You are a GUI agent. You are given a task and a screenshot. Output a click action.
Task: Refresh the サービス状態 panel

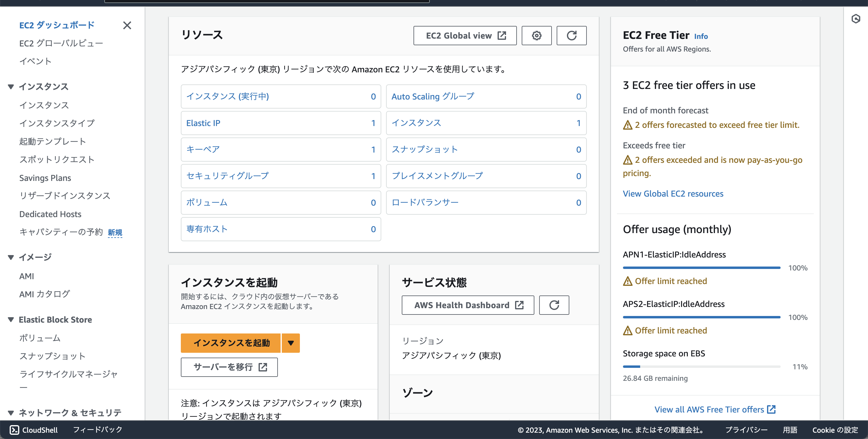pyautogui.click(x=554, y=305)
